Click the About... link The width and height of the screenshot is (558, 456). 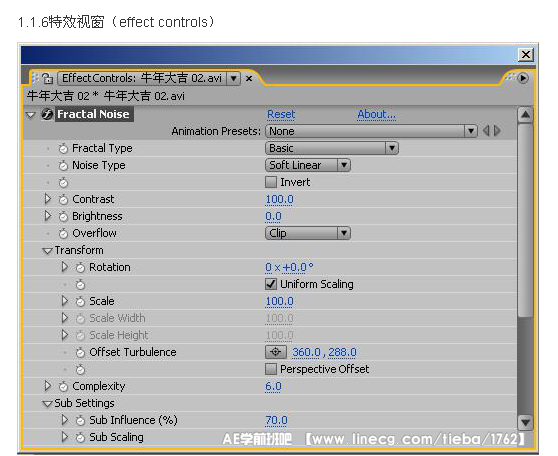pyautogui.click(x=377, y=114)
